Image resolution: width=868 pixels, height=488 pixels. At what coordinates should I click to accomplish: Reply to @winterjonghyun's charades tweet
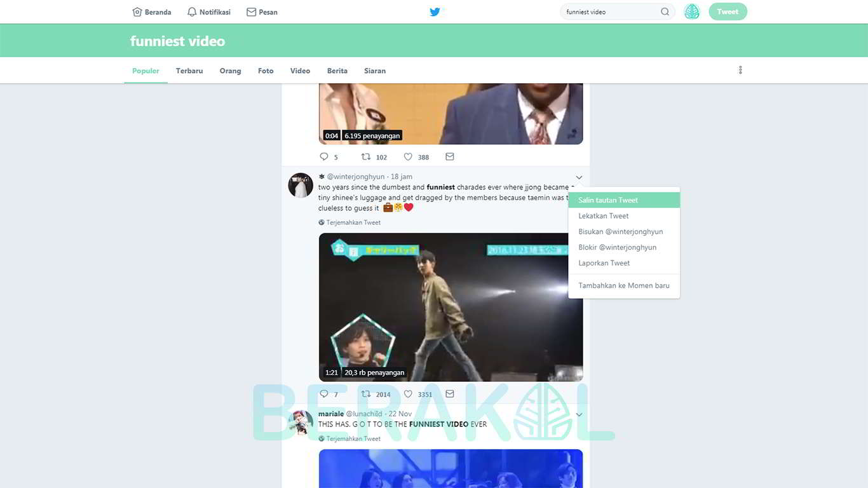323,394
